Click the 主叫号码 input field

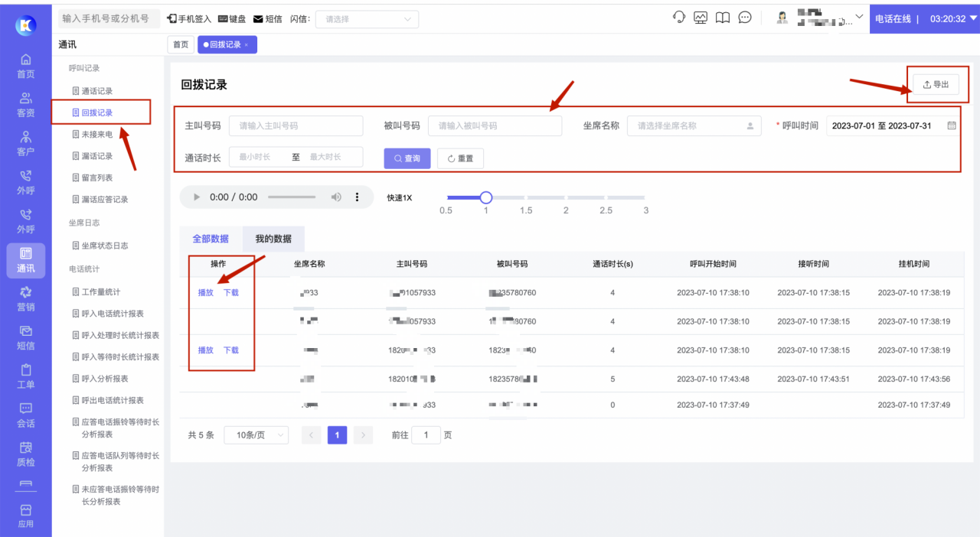(296, 125)
